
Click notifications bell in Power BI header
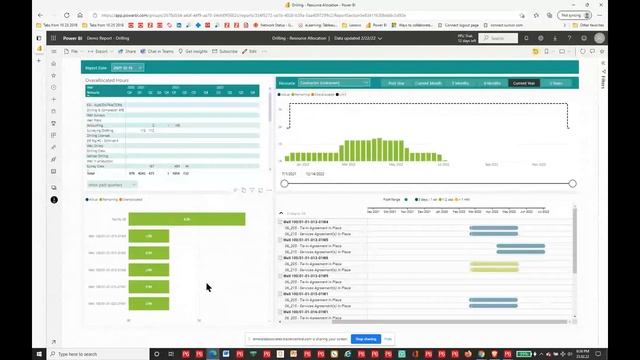tap(526, 38)
